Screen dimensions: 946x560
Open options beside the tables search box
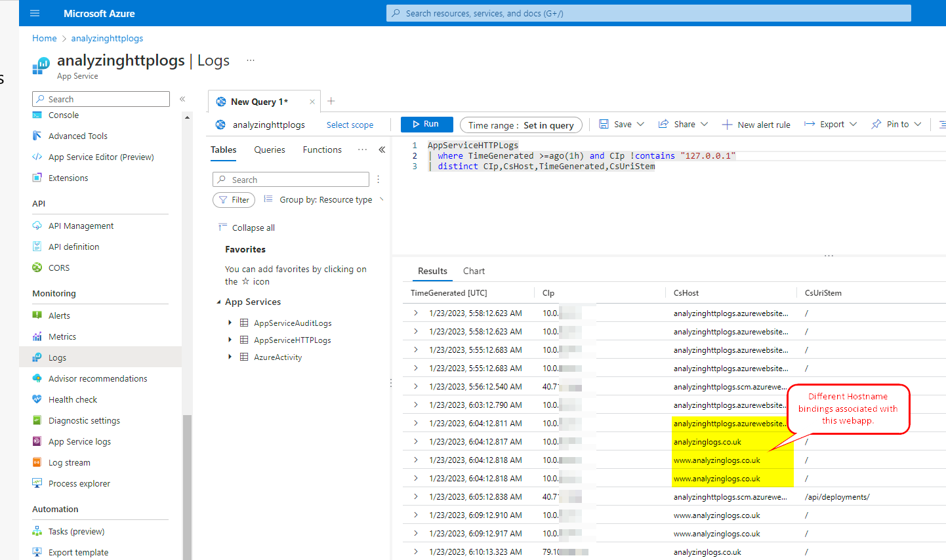379,179
